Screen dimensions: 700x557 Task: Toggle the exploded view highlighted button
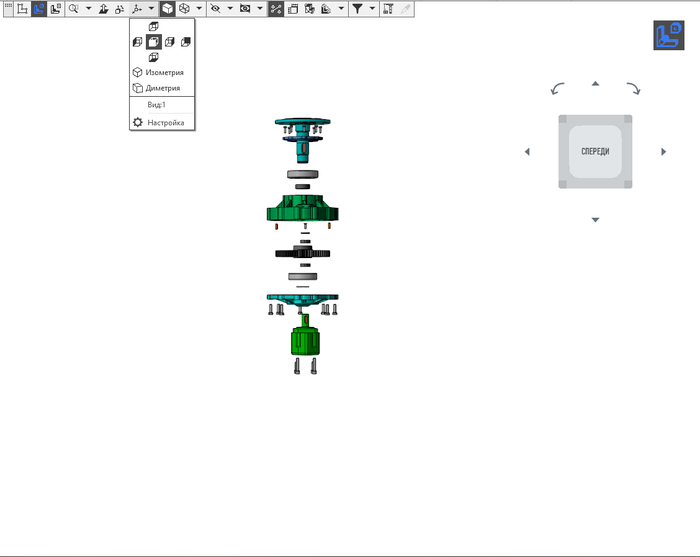tap(276, 9)
